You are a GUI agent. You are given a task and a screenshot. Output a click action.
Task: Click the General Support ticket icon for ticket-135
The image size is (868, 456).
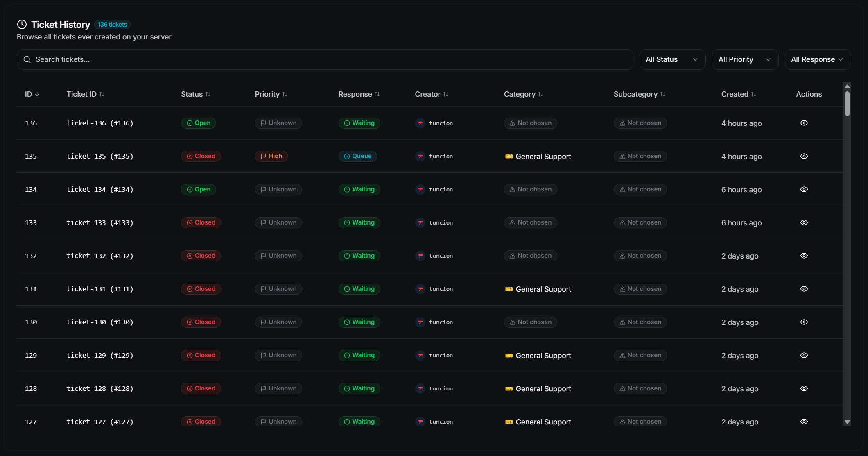click(x=509, y=157)
